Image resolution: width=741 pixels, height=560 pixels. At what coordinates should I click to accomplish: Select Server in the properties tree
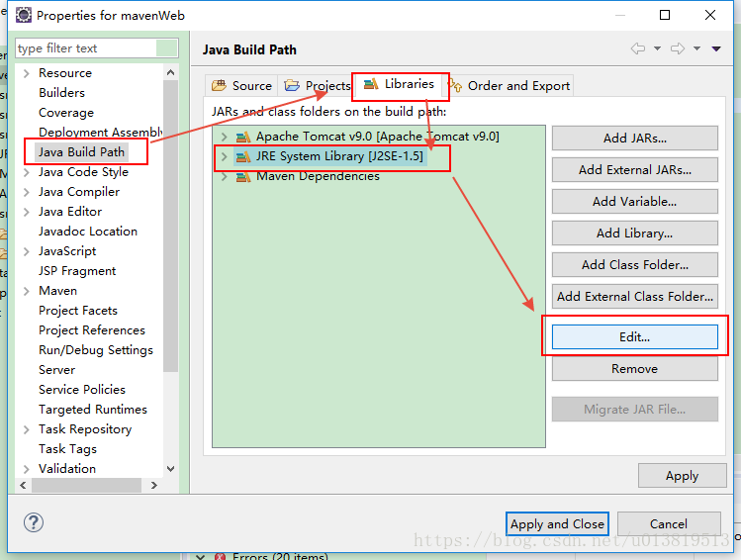coord(56,370)
